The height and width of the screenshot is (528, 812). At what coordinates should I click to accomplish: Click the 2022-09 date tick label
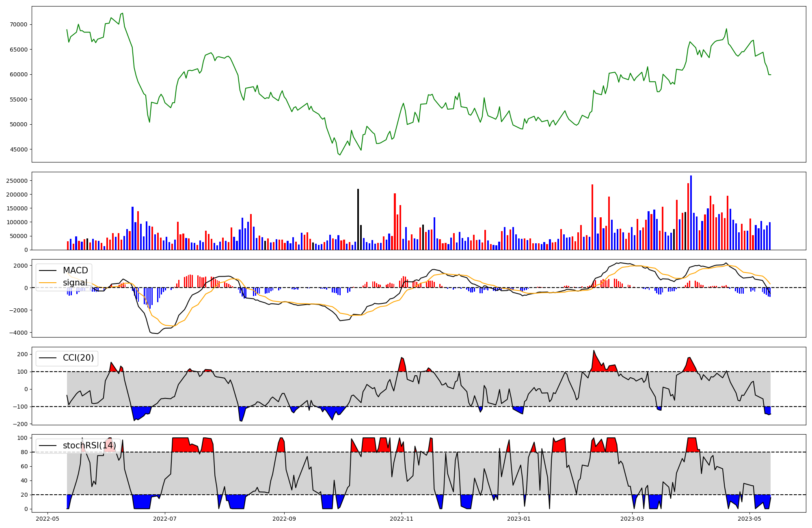(284, 519)
